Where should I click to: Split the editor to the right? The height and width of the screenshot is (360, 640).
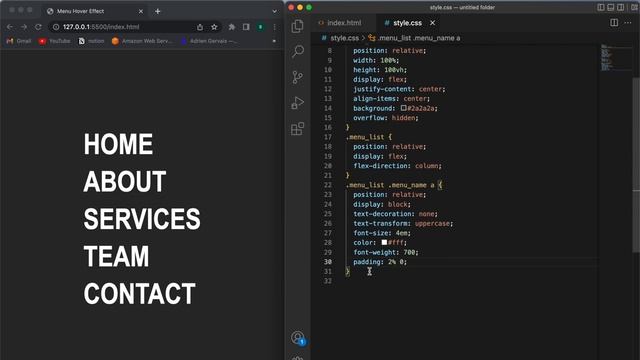click(x=614, y=23)
